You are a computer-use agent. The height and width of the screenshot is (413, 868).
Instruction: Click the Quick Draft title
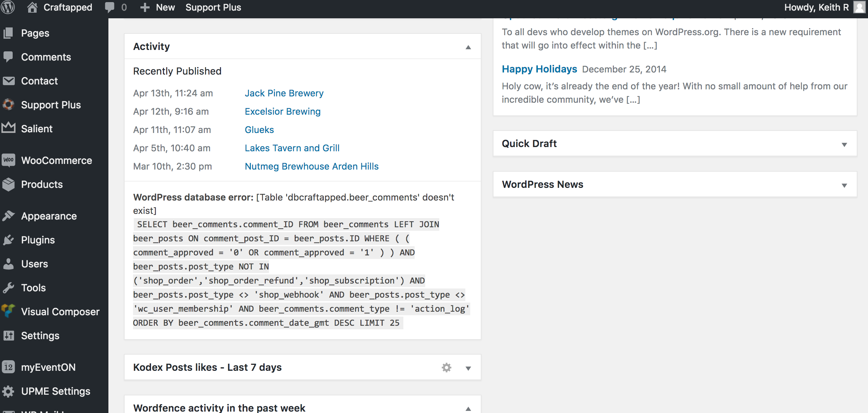tap(529, 144)
